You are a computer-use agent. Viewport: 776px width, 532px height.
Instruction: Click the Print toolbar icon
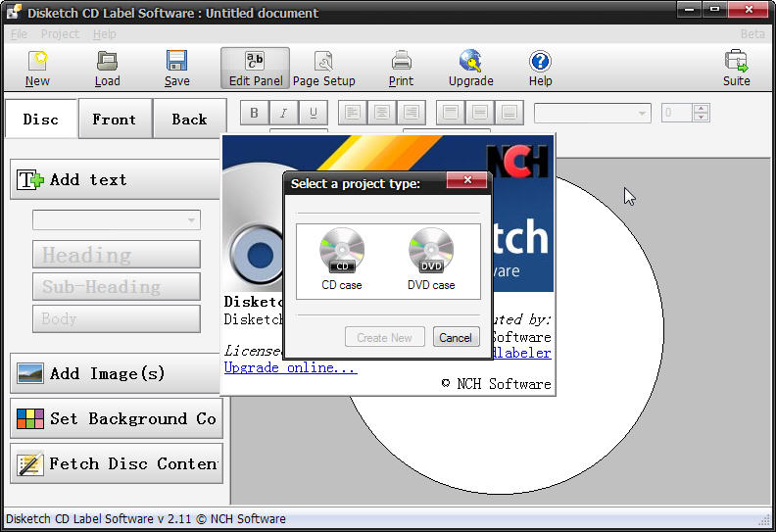point(401,68)
